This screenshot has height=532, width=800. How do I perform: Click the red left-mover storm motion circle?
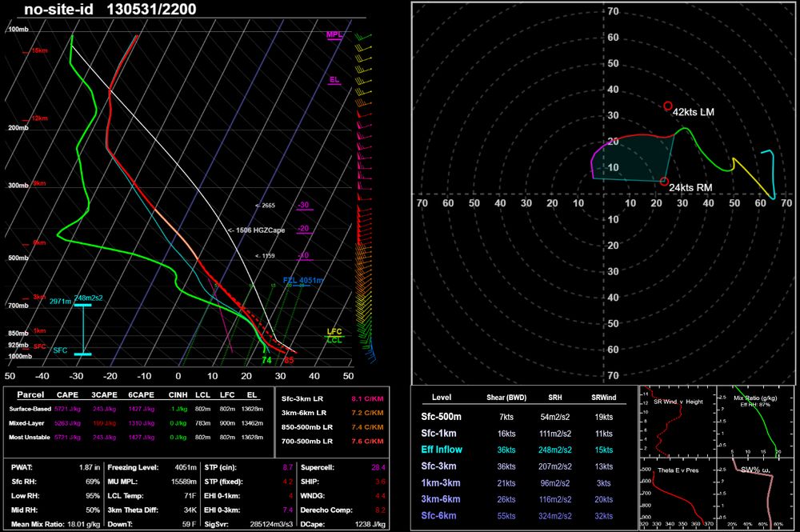668,106
